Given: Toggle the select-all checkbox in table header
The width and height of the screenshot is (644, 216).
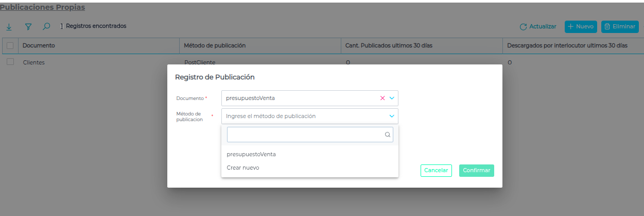Looking at the screenshot, I should point(10,45).
